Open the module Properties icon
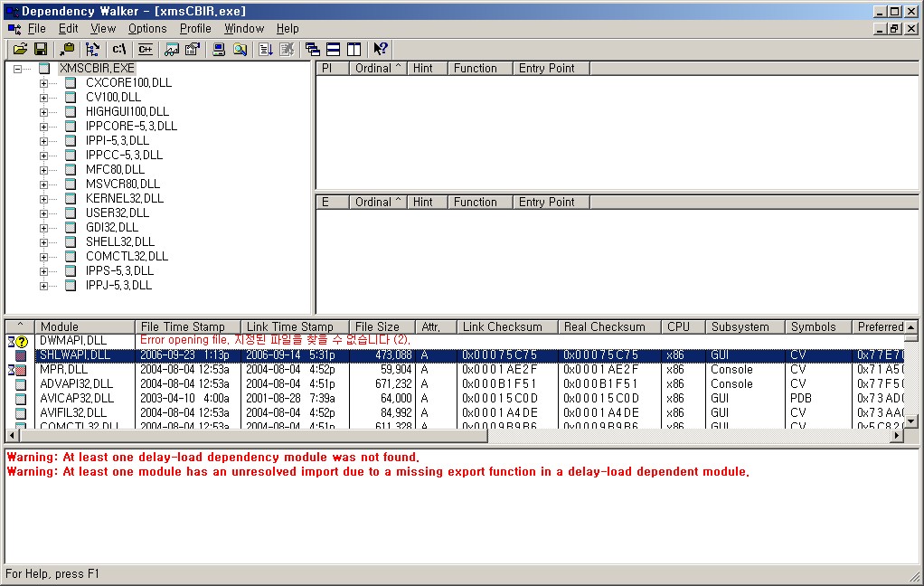Screen dimensions: 924x586 tap(192, 49)
